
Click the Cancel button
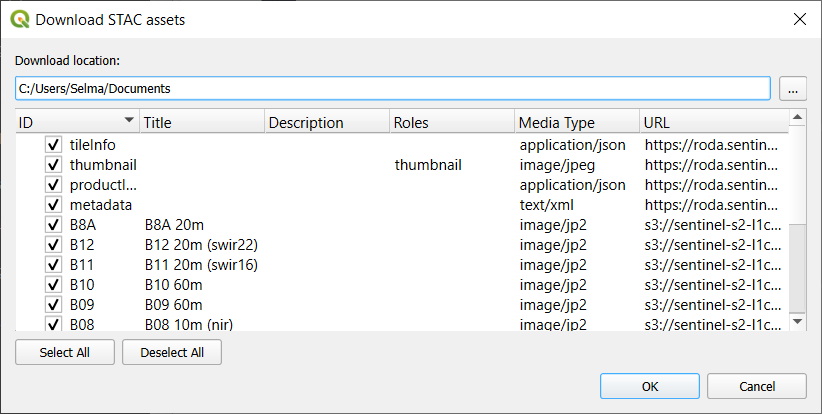pos(756,386)
